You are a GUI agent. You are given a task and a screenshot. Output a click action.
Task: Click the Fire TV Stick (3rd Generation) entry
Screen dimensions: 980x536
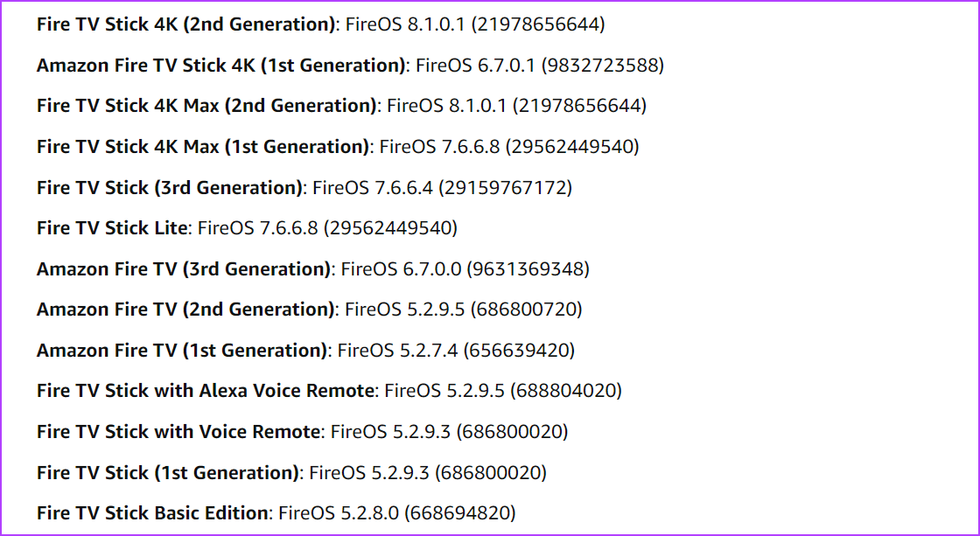click(170, 187)
